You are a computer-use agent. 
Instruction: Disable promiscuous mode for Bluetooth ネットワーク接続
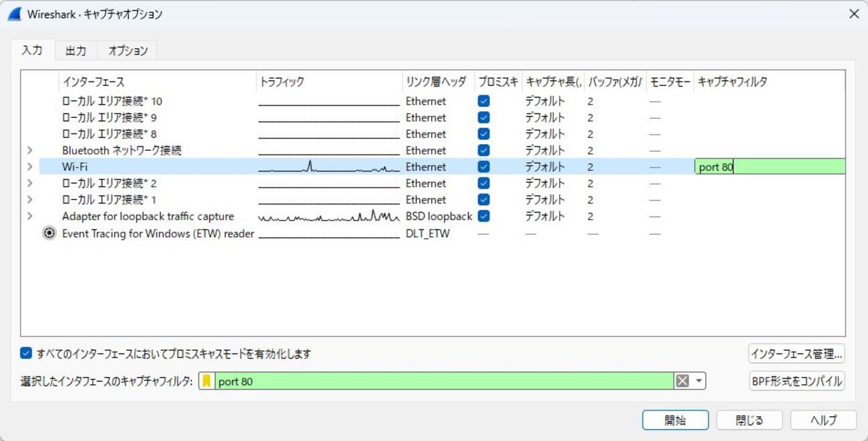pos(484,150)
